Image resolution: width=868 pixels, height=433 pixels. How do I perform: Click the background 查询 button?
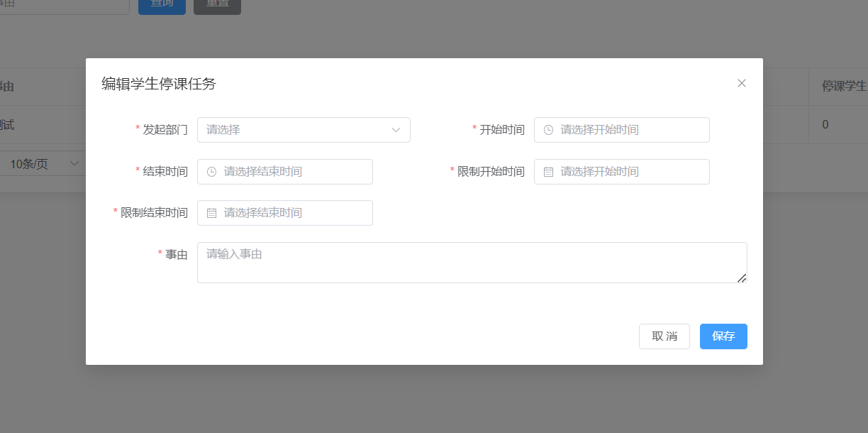(162, 6)
